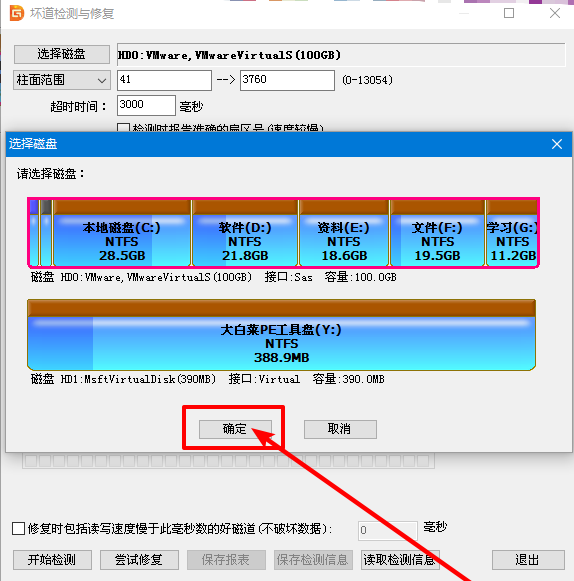Screen dimensions: 574x581
Task: Click the 退出 button
Action: (x=528, y=560)
